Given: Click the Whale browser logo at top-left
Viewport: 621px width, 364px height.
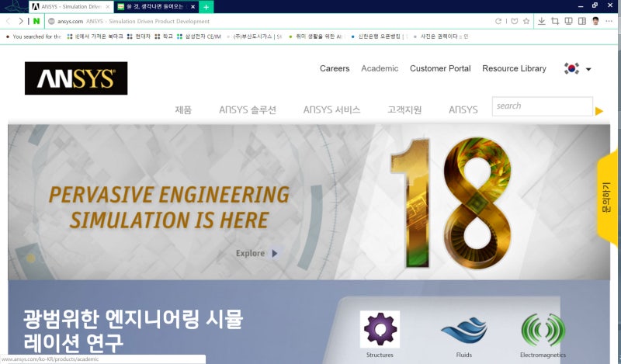Looking at the screenshot, I should [x=15, y=6].
